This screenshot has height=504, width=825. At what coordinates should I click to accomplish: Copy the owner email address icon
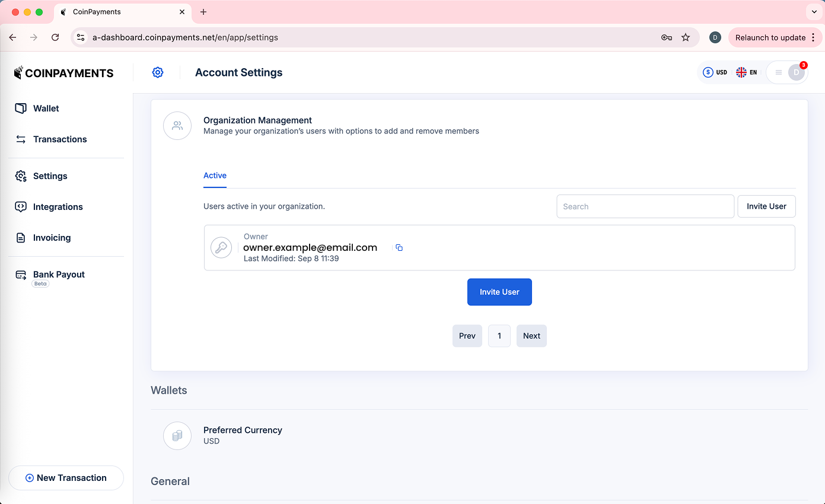[399, 248]
